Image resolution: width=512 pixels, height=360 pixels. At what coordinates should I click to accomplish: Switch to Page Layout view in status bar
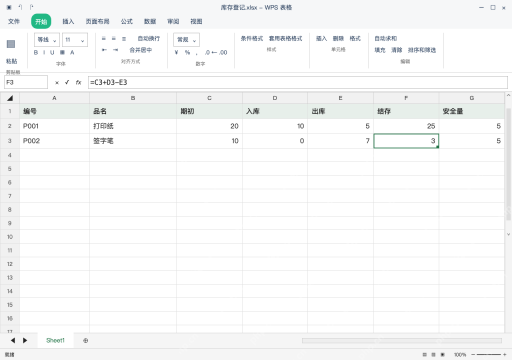point(433,354)
